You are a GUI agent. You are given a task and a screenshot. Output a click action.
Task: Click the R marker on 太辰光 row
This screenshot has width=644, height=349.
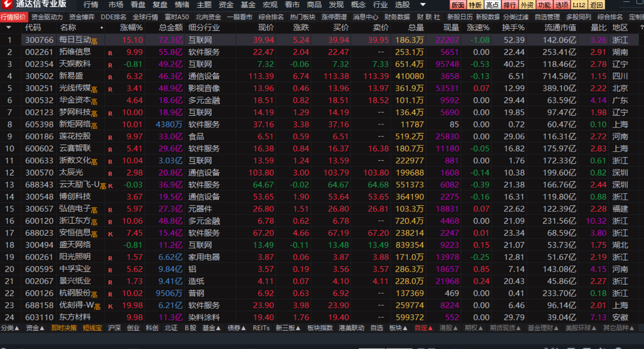(x=110, y=174)
